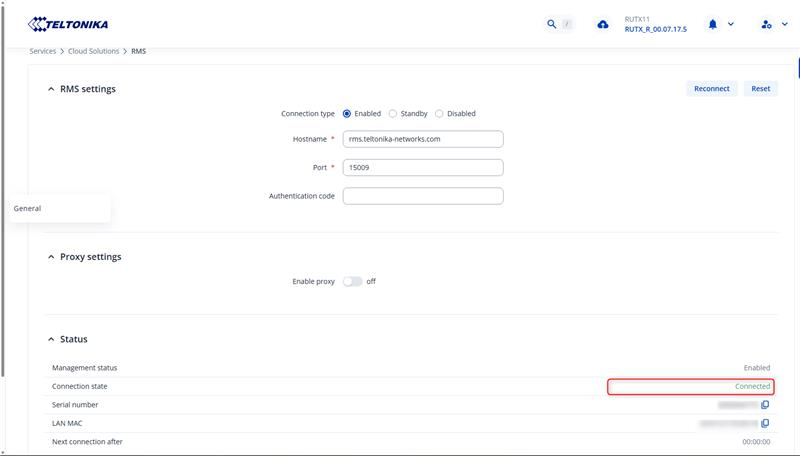This screenshot has height=456, width=800.
Task: Copy the LAN MAC with copy icon
Action: [x=765, y=423]
